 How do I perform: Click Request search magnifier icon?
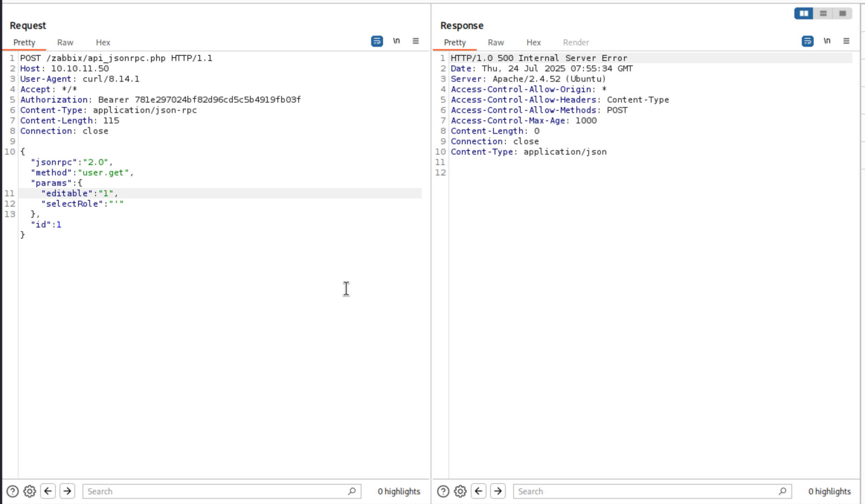pos(352,491)
